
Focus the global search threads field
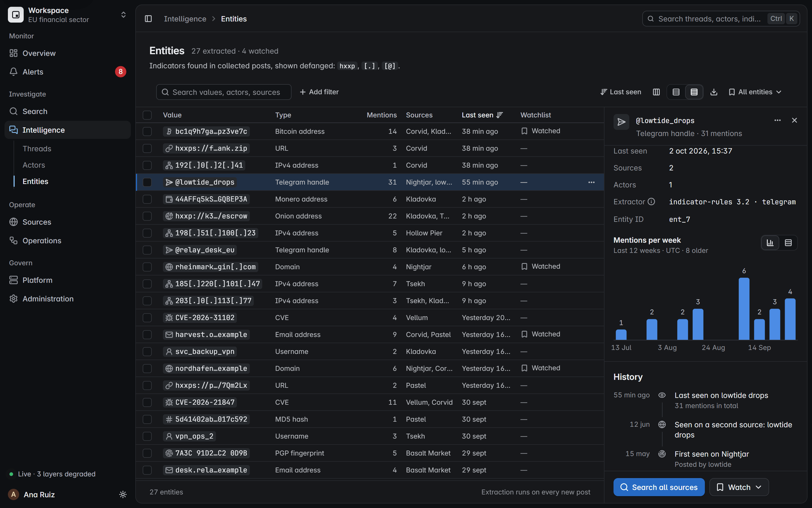tap(721, 19)
